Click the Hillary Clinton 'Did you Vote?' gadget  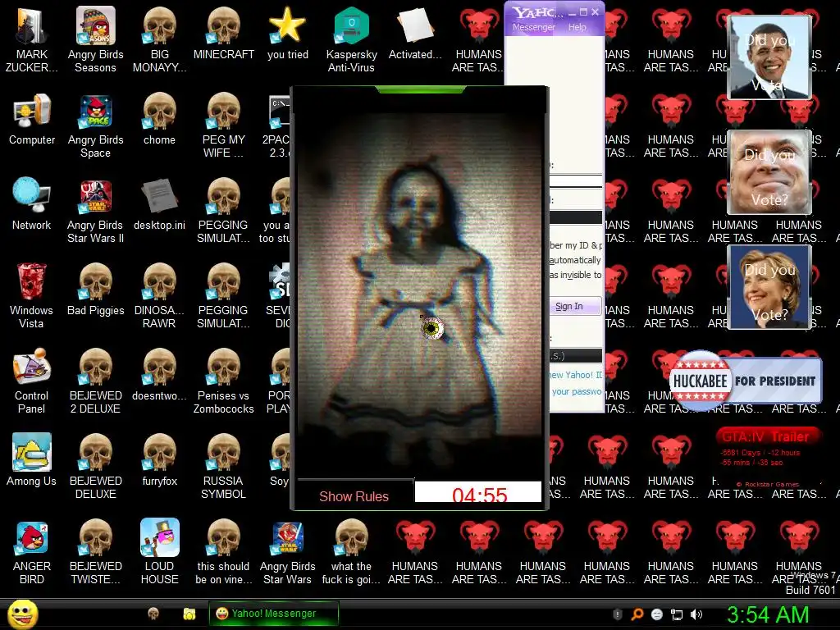769,287
